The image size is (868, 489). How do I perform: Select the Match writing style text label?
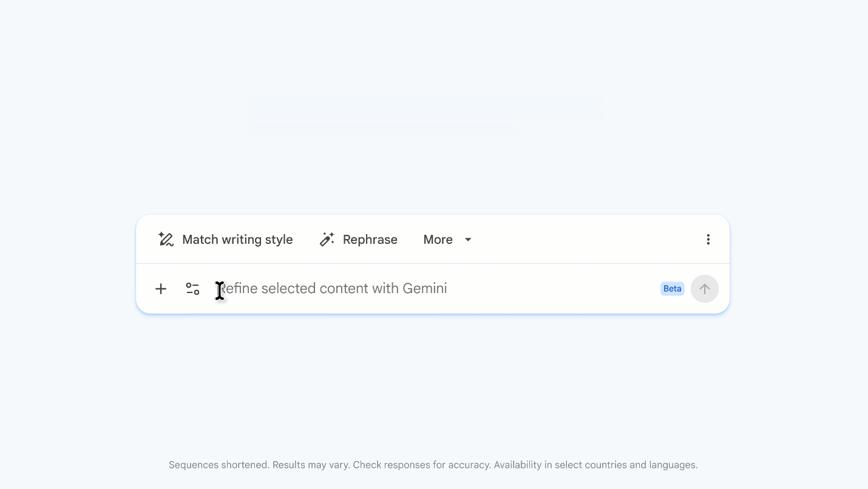coord(237,240)
